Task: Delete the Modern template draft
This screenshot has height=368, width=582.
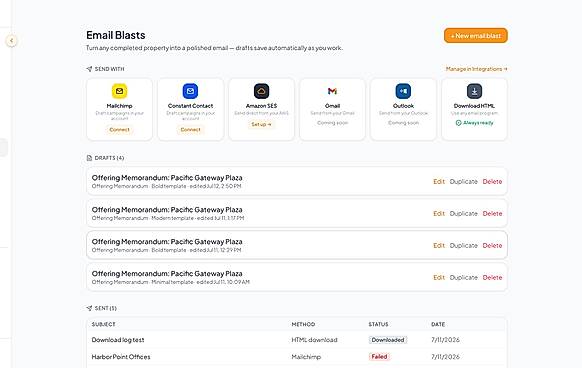Action: [492, 214]
